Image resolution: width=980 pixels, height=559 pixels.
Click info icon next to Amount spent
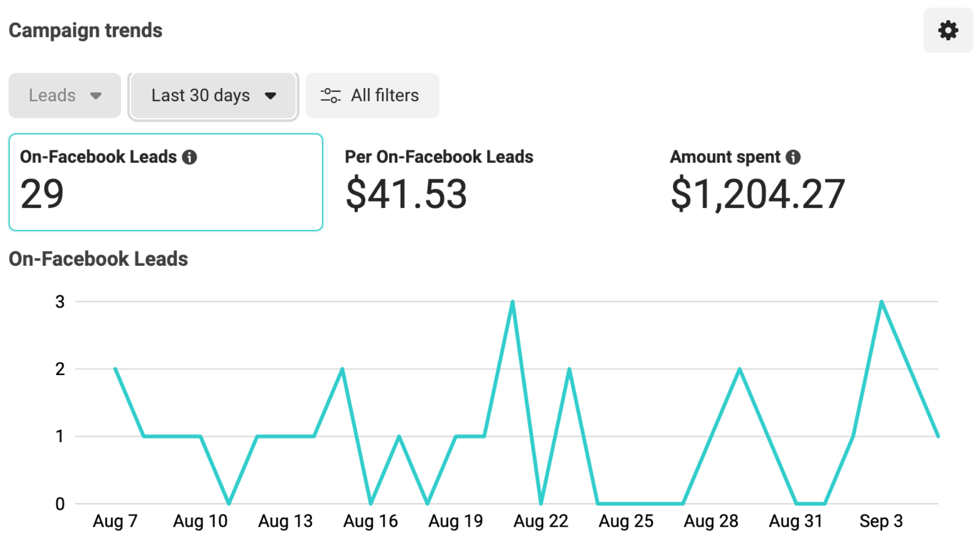[x=793, y=157]
